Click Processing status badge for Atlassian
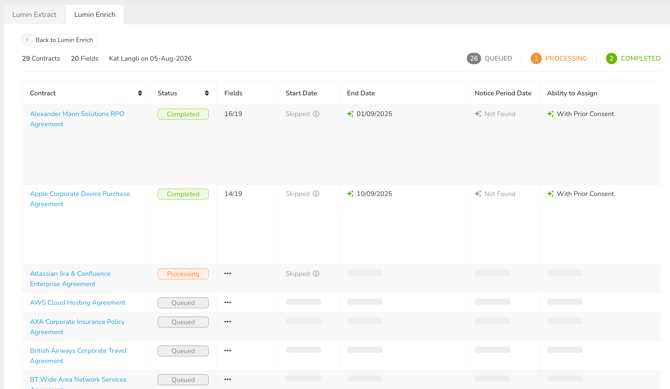 [183, 274]
